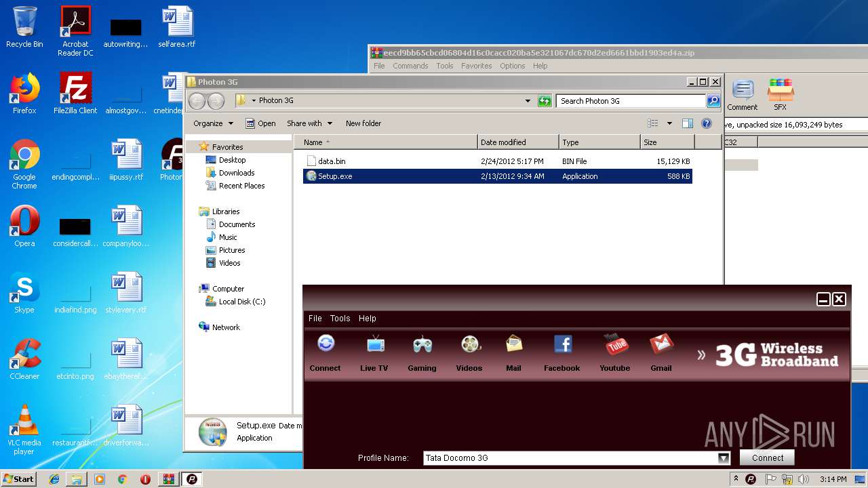This screenshot has height=488, width=868.
Task: Open the change view options dropdown arrow
Action: pos(669,123)
